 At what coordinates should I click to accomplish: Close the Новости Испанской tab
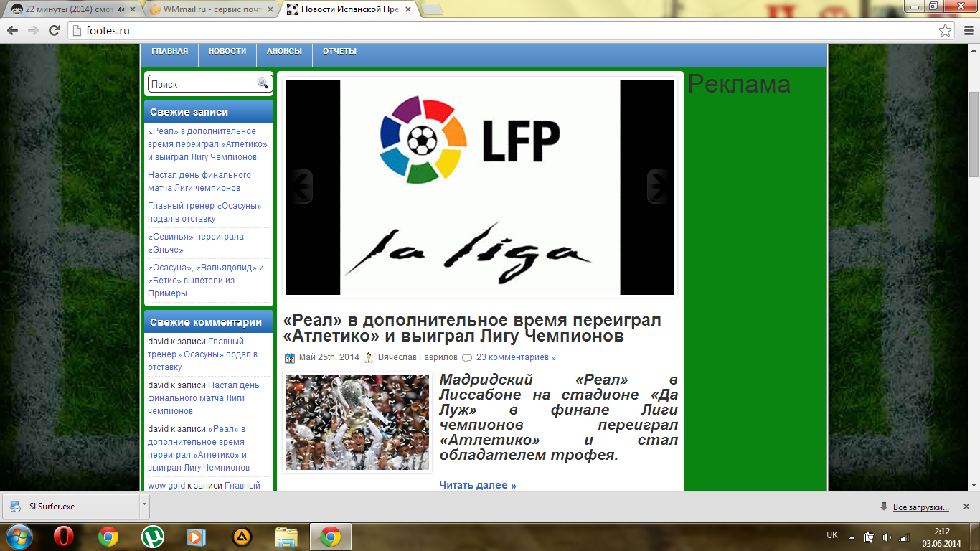(x=410, y=9)
